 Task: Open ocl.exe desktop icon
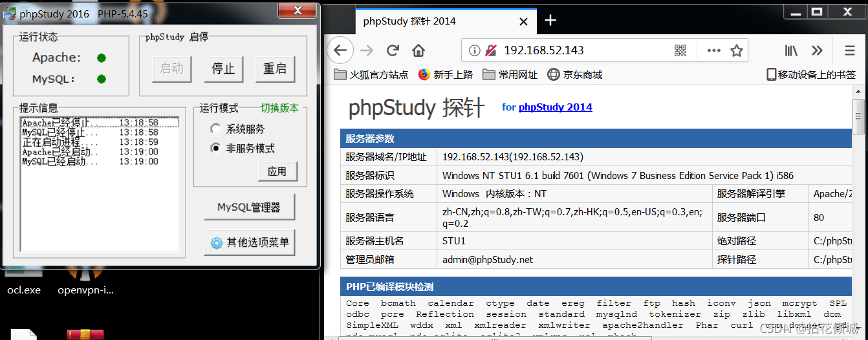tap(24, 282)
